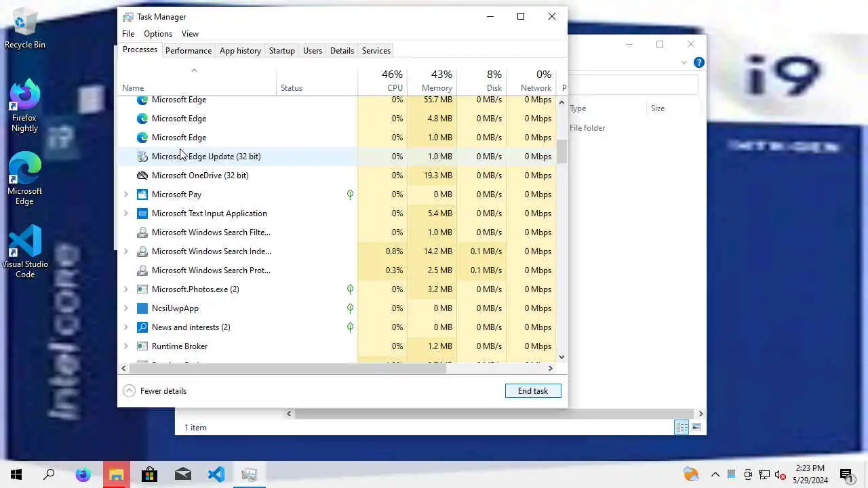The height and width of the screenshot is (488, 868).
Task: Click the taskbar clock showing 2:23 PM
Action: 810,474
